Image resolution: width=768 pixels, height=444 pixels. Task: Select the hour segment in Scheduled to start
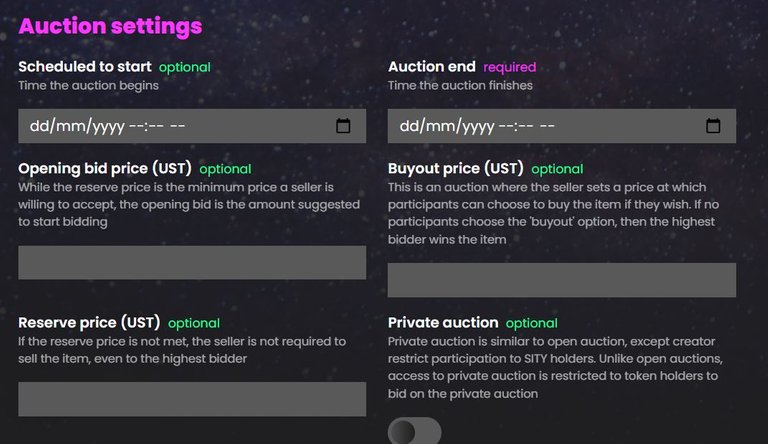[x=137, y=126]
